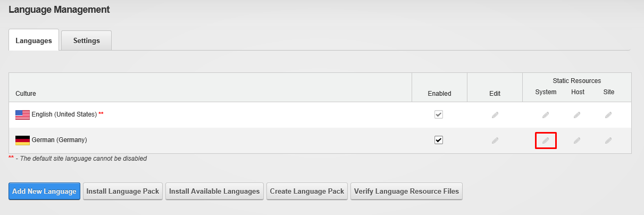Image resolution: width=644 pixels, height=215 pixels.
Task: Open Host static resources for English
Action: pyautogui.click(x=577, y=114)
